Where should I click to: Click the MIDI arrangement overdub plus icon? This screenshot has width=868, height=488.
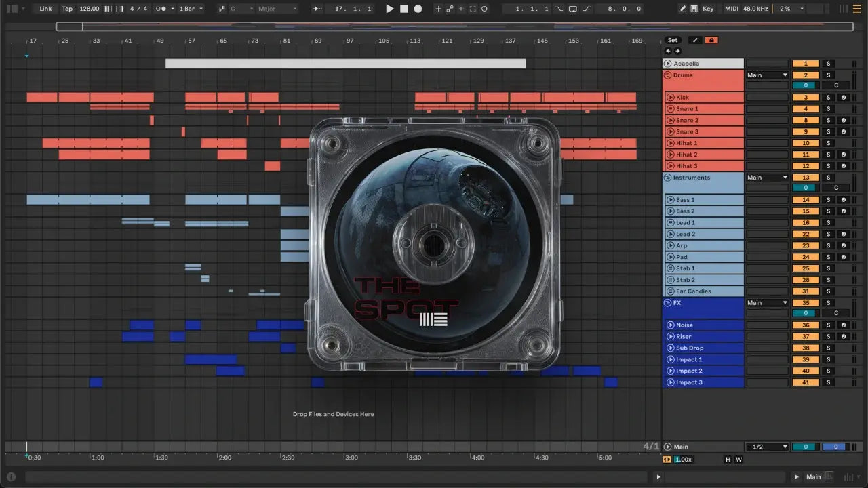click(x=438, y=9)
